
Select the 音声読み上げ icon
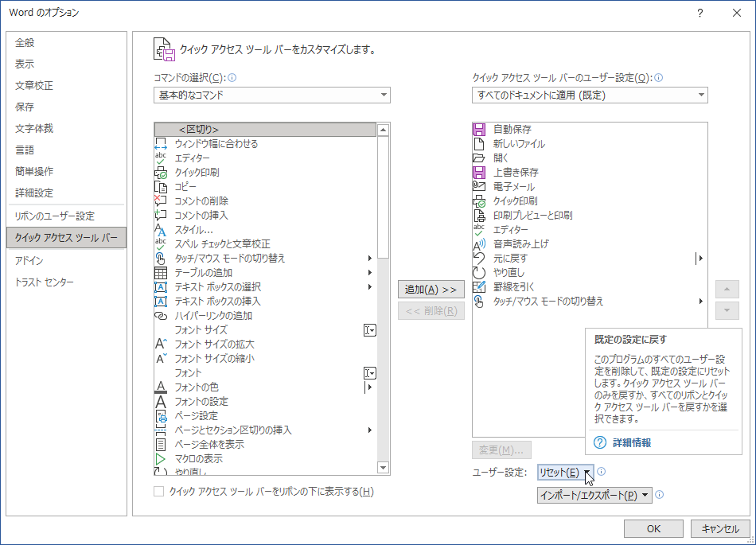point(479,243)
